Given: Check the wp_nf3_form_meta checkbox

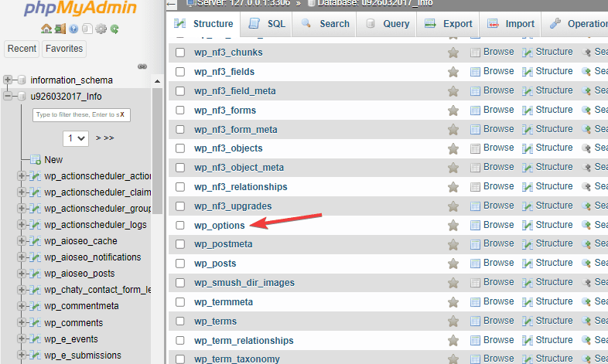Looking at the screenshot, I should [x=180, y=129].
